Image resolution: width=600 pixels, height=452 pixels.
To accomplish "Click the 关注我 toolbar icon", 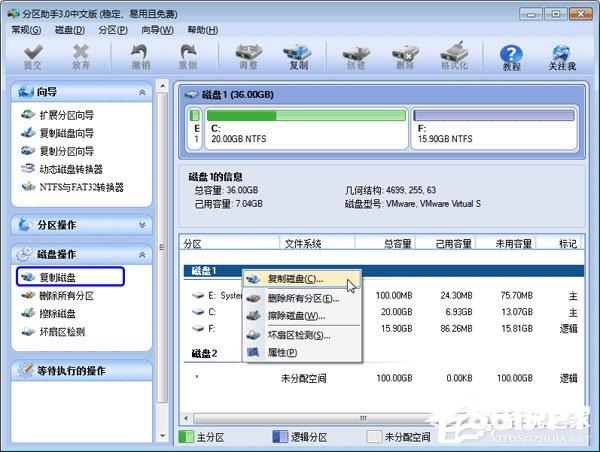I will [562, 57].
